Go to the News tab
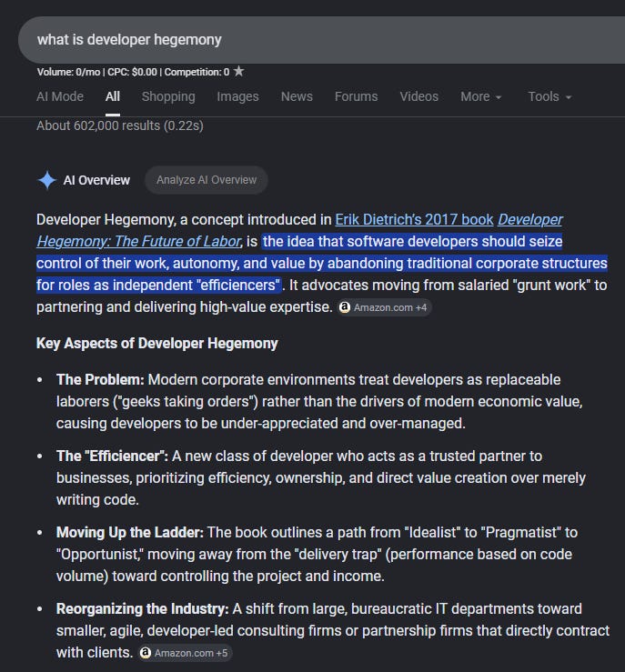Viewport: 625px width, 672px height. (x=297, y=97)
